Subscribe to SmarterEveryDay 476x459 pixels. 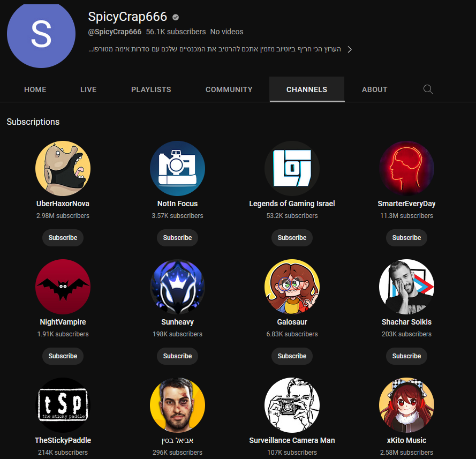pos(406,238)
